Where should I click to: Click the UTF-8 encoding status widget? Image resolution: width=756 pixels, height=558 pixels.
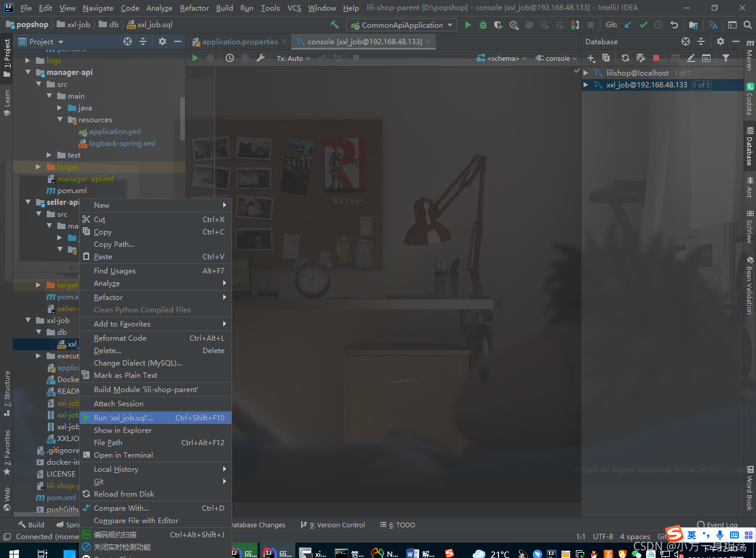pos(603,537)
